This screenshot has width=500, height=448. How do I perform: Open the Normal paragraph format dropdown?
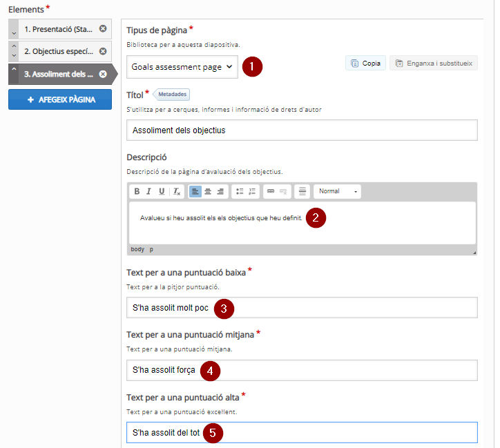pyautogui.click(x=337, y=191)
